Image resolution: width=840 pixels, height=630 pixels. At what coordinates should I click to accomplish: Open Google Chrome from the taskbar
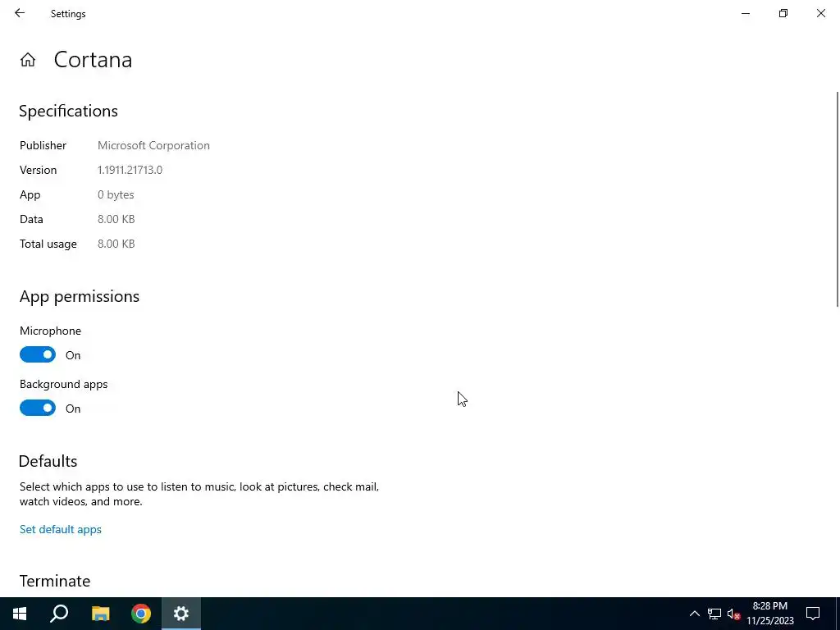click(x=141, y=614)
